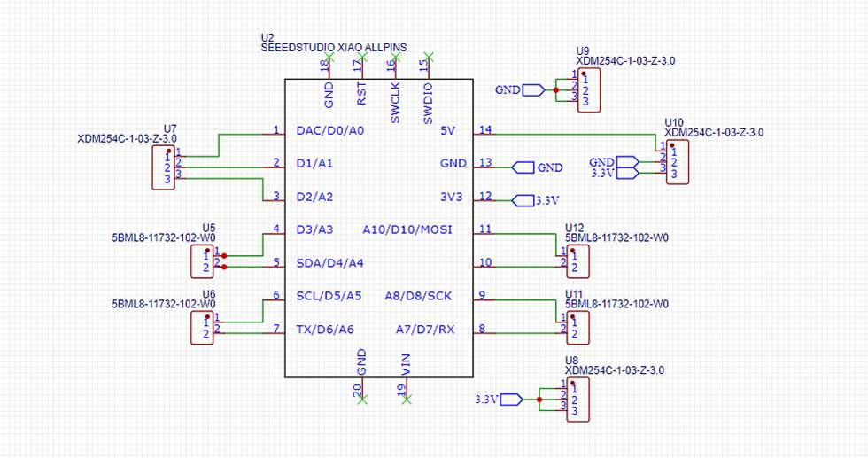Click the A8/D8/SCK pin label
Viewport: 868px width, 458px height.
tap(418, 296)
